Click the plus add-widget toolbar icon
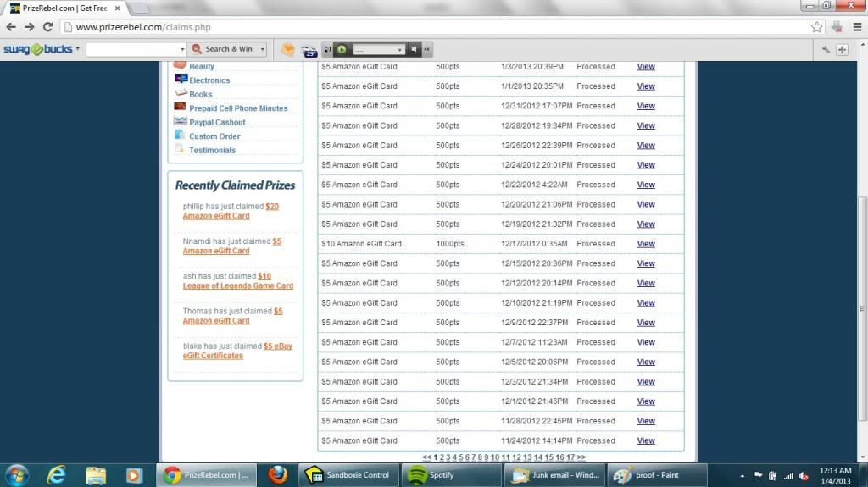The image size is (868, 487). (x=842, y=50)
